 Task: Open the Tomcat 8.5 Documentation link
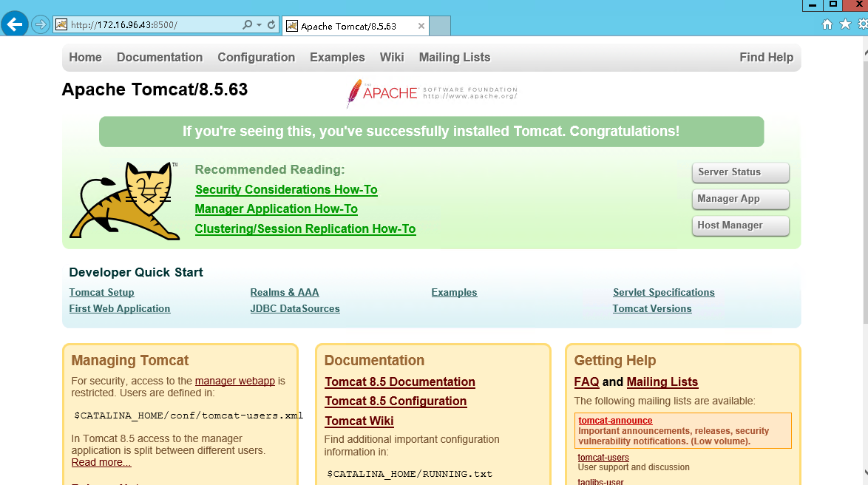400,382
